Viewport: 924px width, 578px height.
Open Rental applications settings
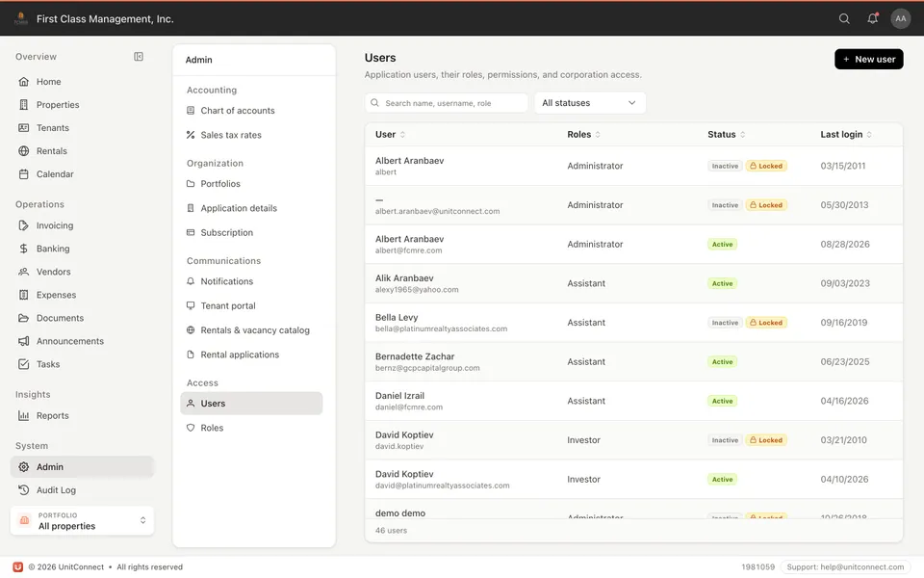point(251,355)
